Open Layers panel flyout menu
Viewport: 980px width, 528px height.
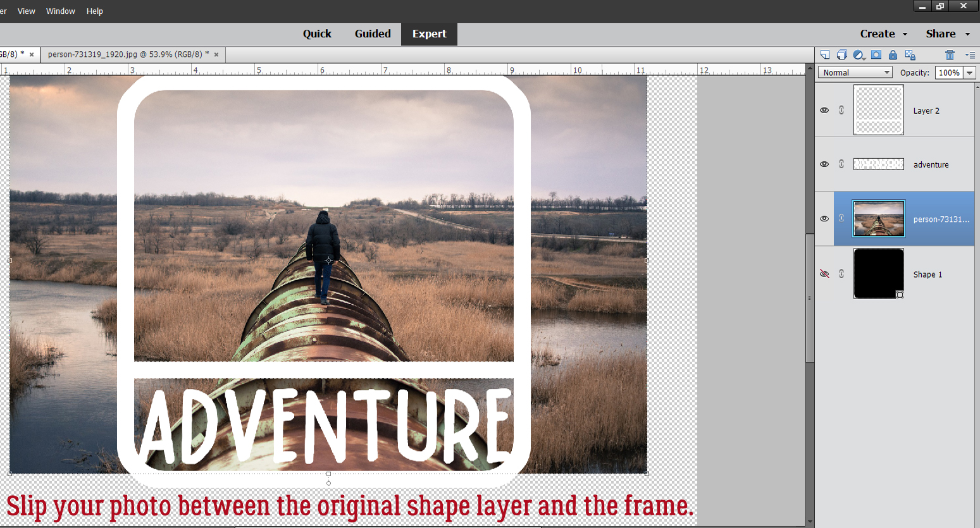click(970, 55)
